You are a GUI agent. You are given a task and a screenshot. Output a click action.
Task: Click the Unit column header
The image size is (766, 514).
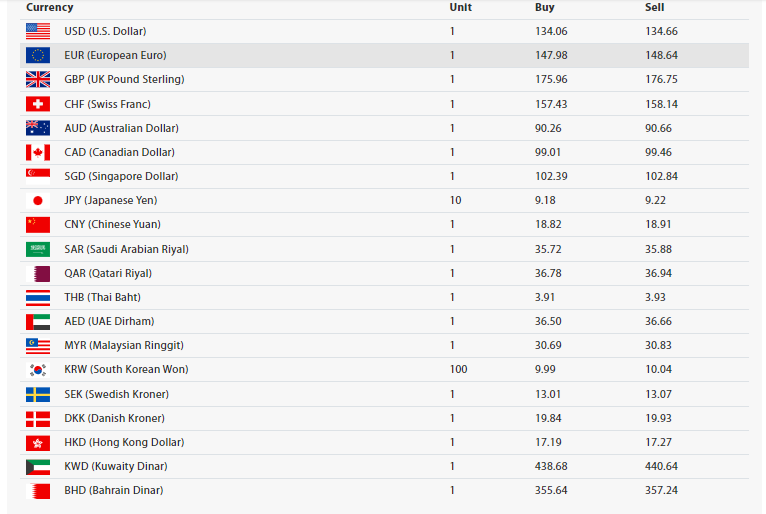[460, 7]
